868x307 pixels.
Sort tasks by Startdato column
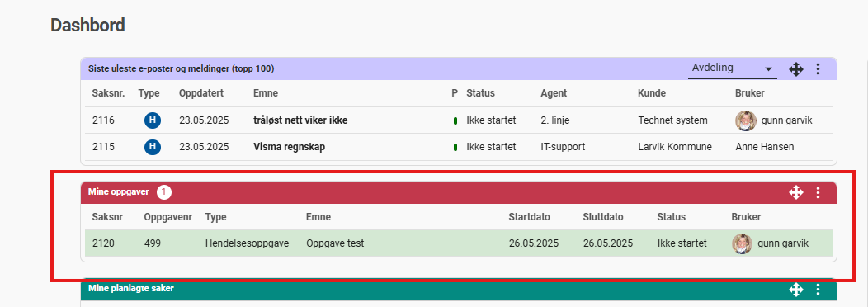pos(529,217)
